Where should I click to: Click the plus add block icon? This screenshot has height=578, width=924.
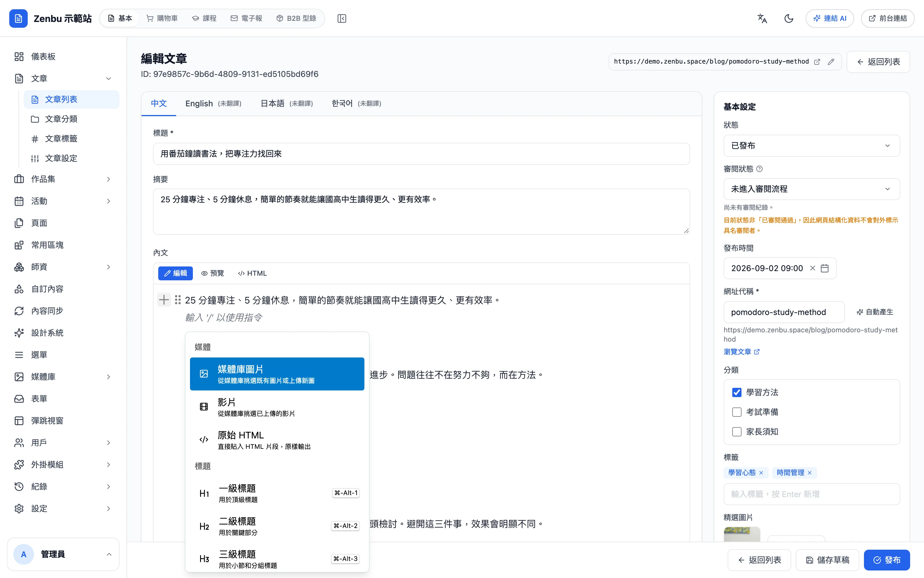pos(164,300)
